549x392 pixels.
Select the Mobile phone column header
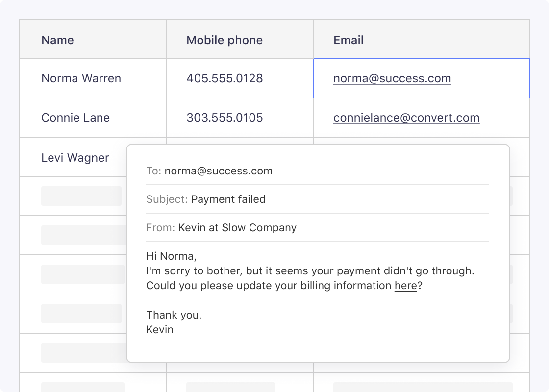coord(225,40)
